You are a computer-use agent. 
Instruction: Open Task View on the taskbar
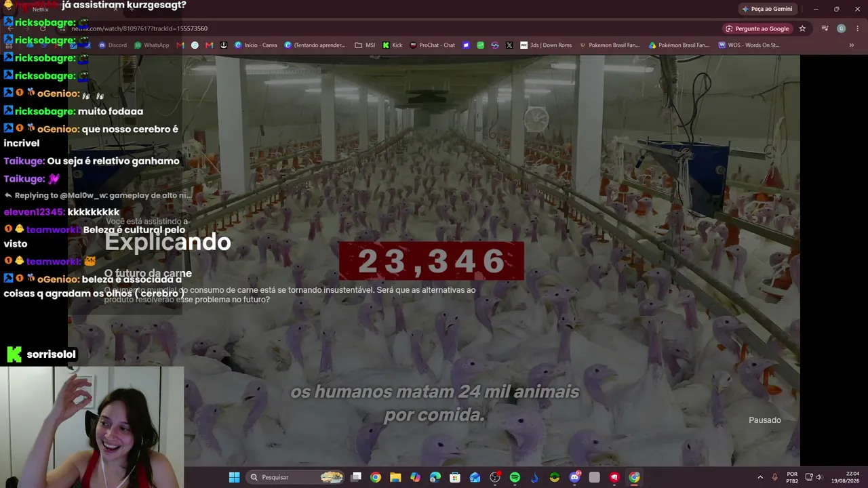[x=356, y=477]
